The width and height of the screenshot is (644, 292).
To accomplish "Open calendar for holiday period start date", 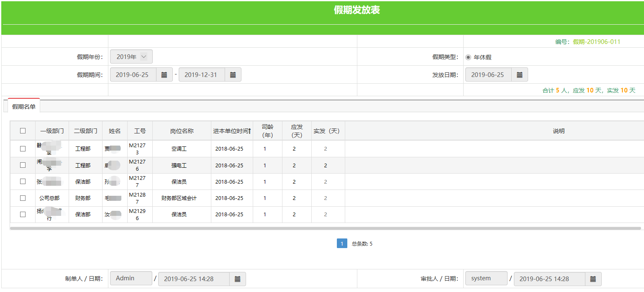I will click(164, 75).
